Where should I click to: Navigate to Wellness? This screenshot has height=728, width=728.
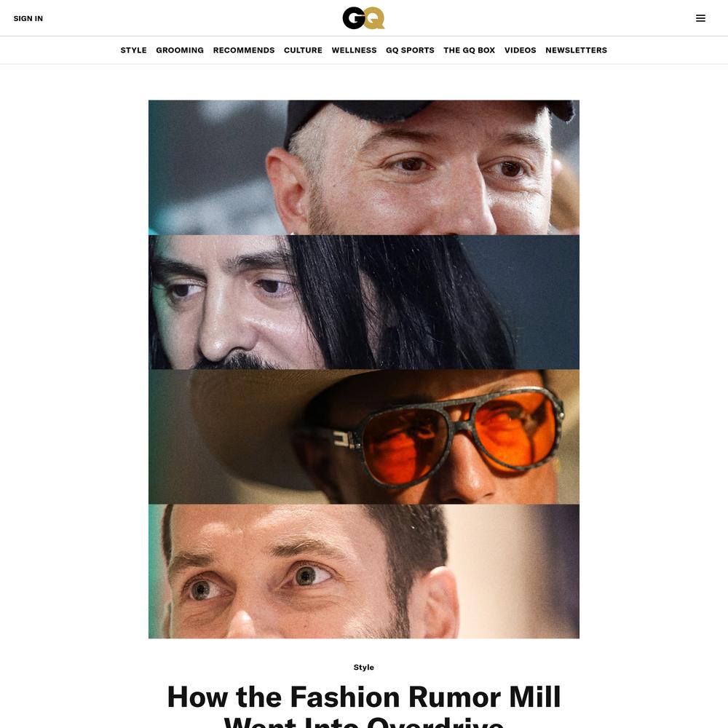(354, 50)
